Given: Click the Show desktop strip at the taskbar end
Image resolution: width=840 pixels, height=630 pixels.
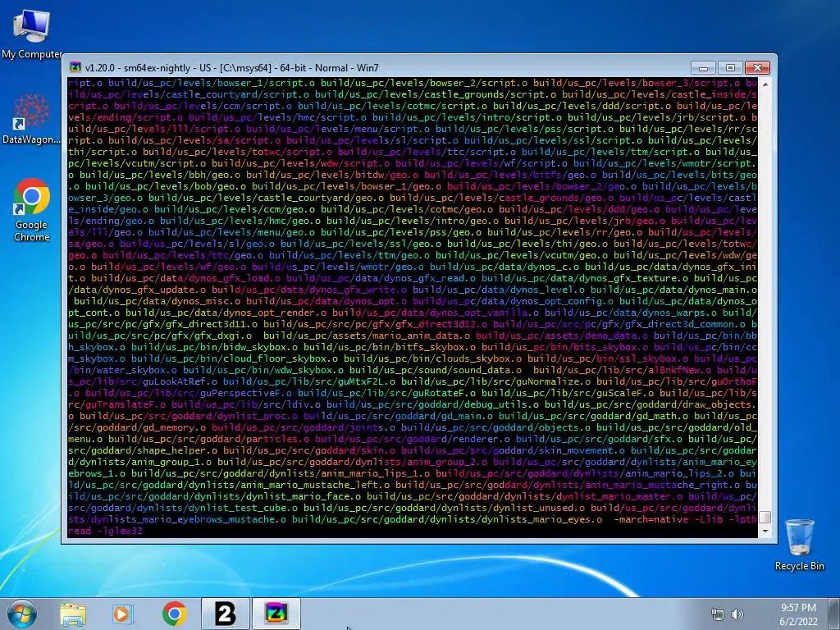Looking at the screenshot, I should point(834,614).
